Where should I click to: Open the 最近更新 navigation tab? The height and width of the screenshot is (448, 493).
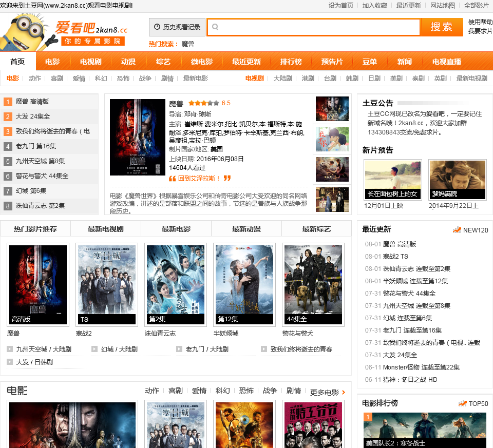coord(246,61)
